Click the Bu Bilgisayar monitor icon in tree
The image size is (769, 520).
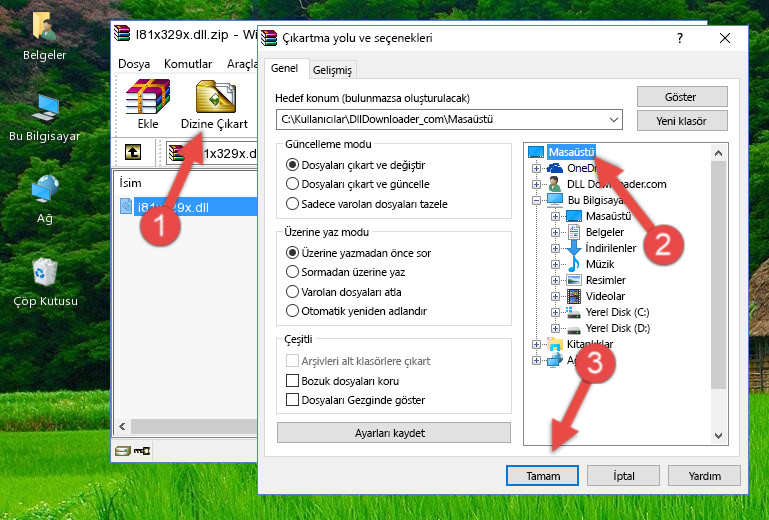(555, 200)
